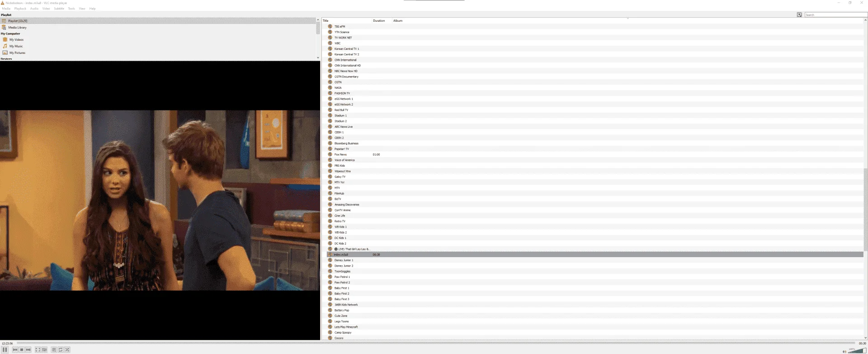Select the Paw Patrol 1 channel icon
The width and height of the screenshot is (868, 354).
330,277
